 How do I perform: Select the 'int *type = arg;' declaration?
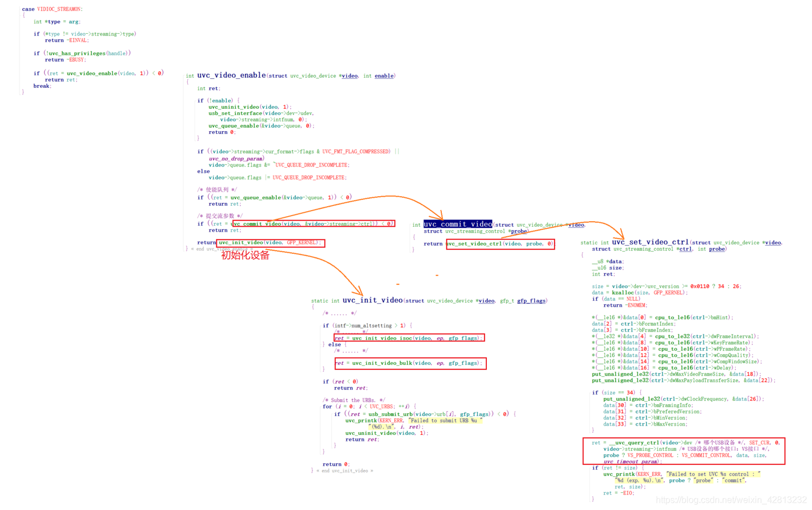(57, 22)
